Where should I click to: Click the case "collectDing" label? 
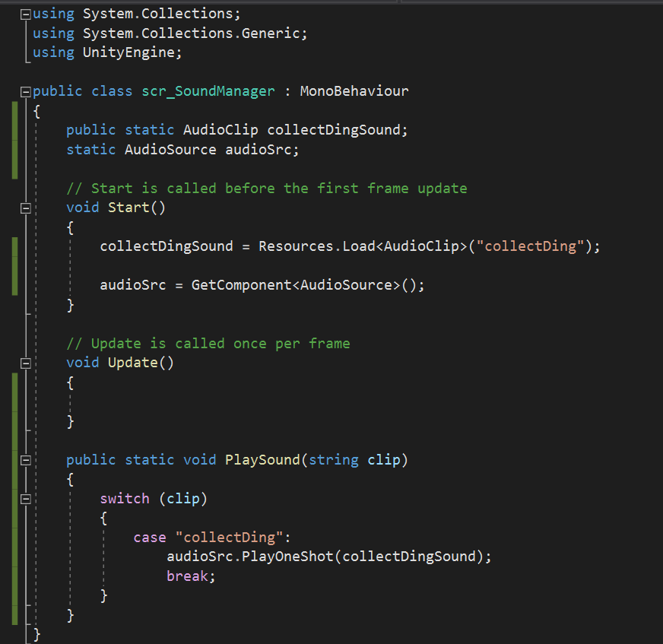pos(212,538)
